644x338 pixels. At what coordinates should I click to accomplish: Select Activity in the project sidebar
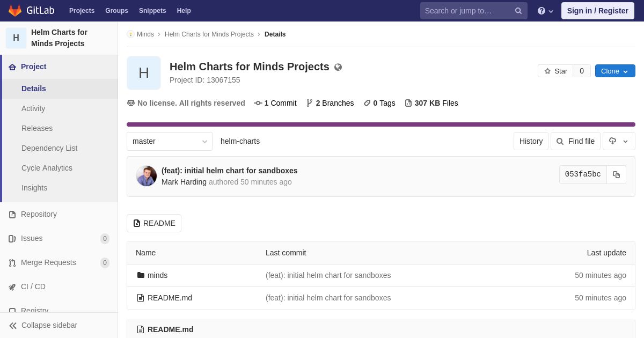point(33,108)
